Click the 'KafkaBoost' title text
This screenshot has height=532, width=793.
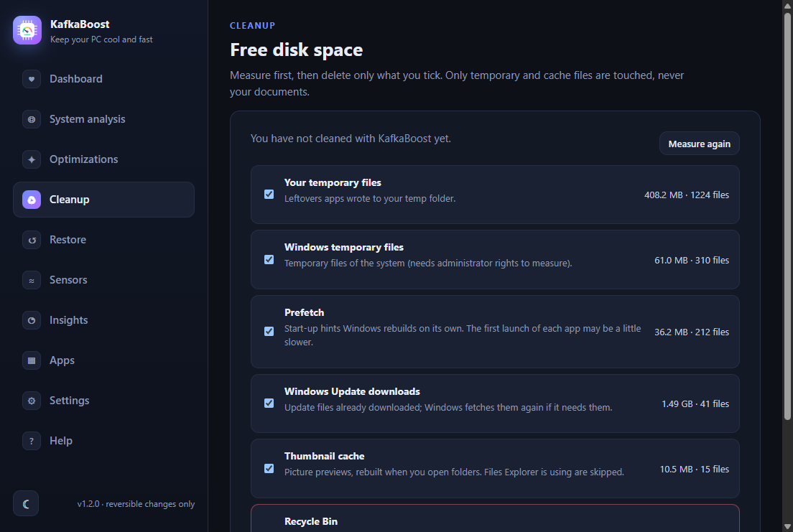pos(80,24)
